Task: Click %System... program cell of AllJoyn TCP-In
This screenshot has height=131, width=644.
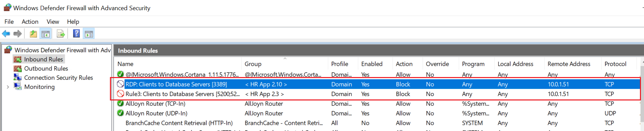Action: coord(476,104)
